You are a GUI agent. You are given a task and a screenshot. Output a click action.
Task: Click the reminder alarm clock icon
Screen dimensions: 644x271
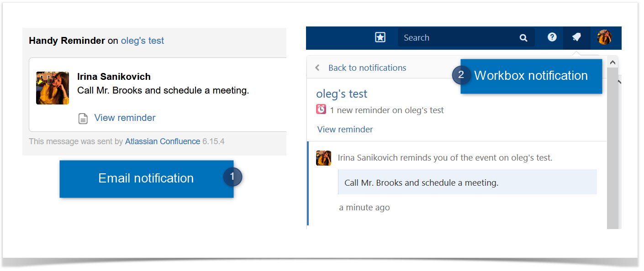(x=321, y=109)
